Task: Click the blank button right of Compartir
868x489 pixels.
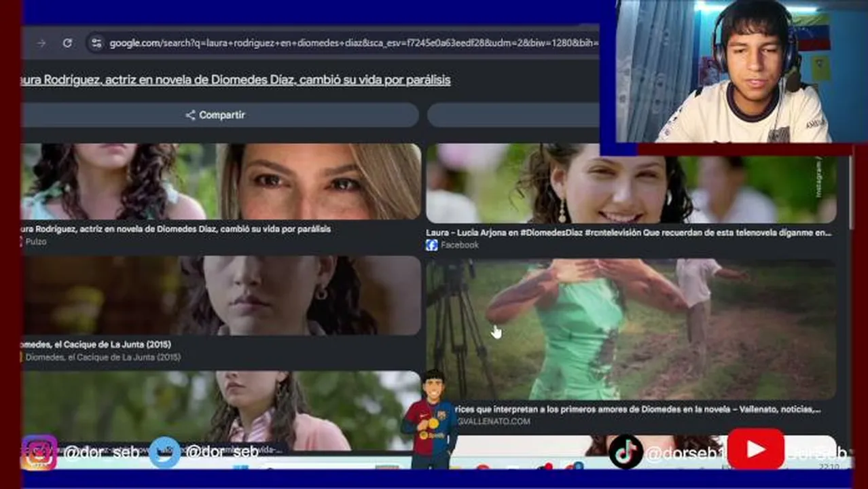Action: click(x=513, y=115)
